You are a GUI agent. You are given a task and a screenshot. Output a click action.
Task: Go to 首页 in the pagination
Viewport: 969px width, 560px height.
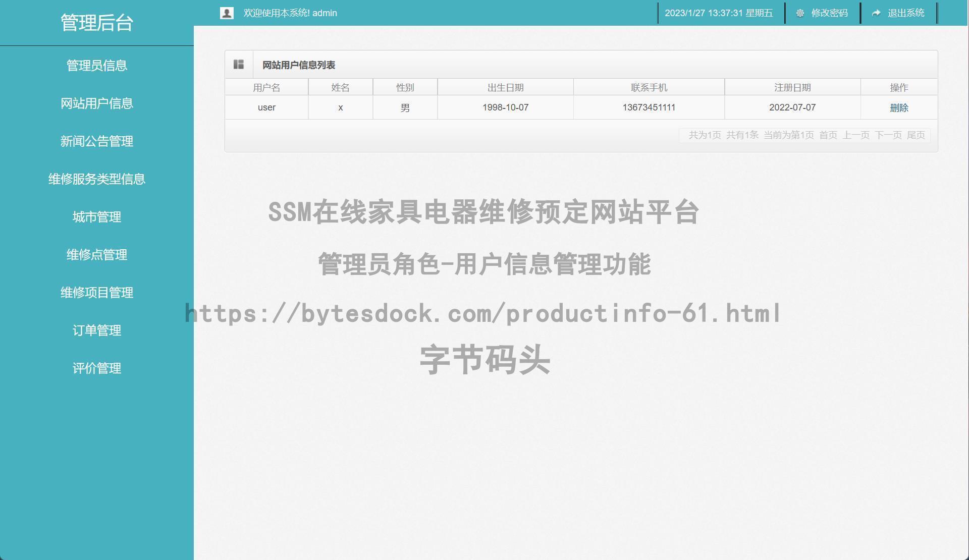(828, 135)
